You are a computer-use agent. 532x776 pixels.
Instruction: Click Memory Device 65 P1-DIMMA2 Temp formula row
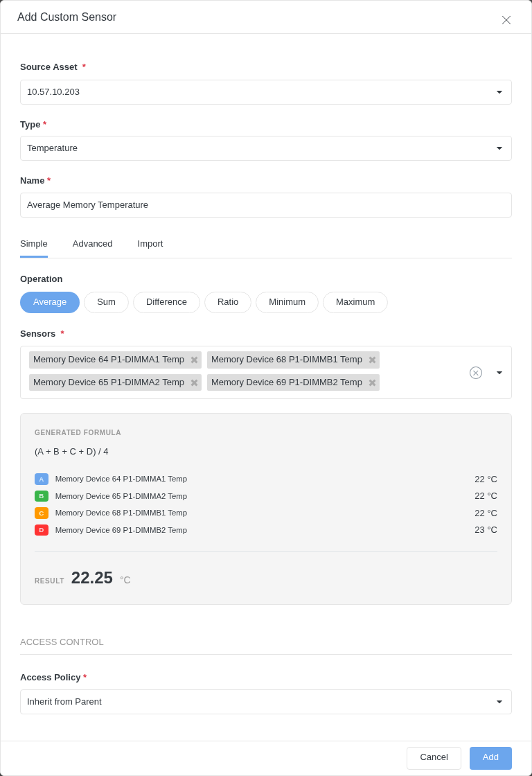[x=266, y=496]
